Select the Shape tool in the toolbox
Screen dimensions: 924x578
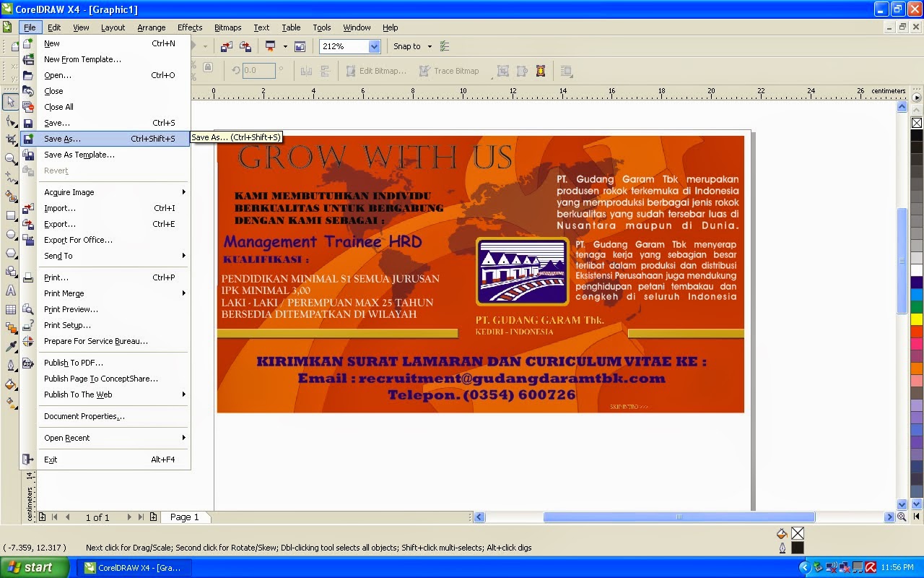[11, 121]
